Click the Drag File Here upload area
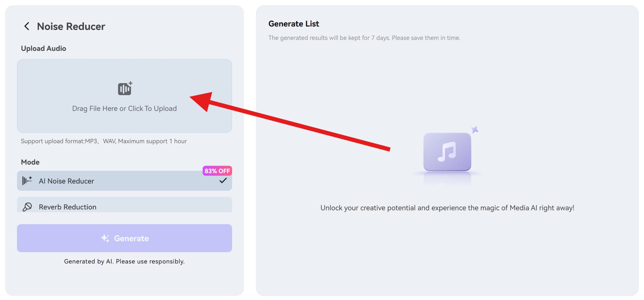This screenshot has height=300, width=644. click(x=125, y=96)
